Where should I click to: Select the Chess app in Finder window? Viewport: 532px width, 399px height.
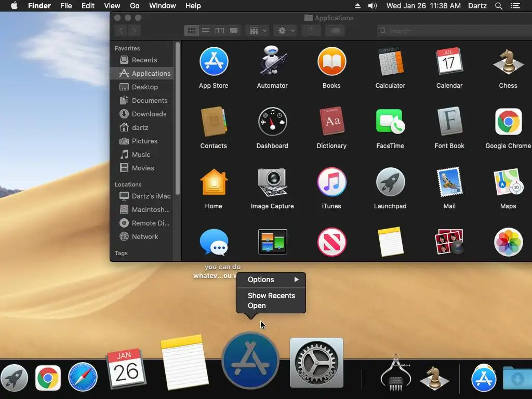click(508, 61)
